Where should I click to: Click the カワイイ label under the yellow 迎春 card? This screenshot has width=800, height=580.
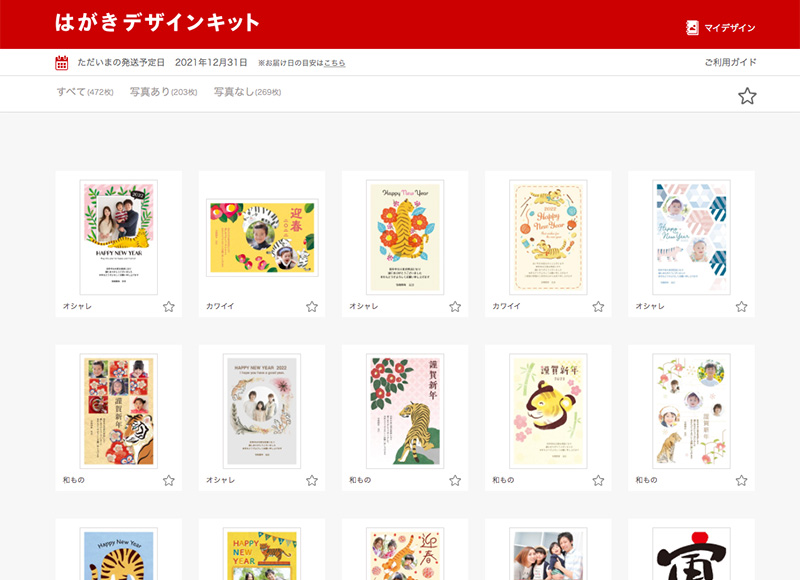click(220, 306)
